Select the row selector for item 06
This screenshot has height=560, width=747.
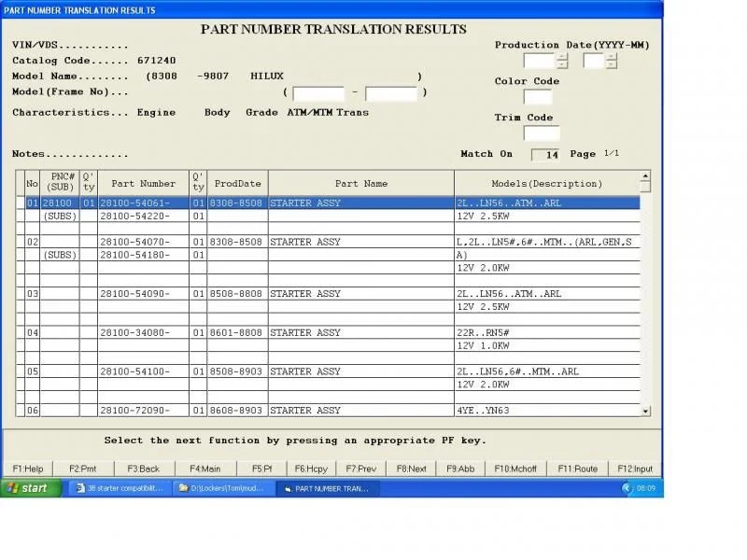point(20,410)
